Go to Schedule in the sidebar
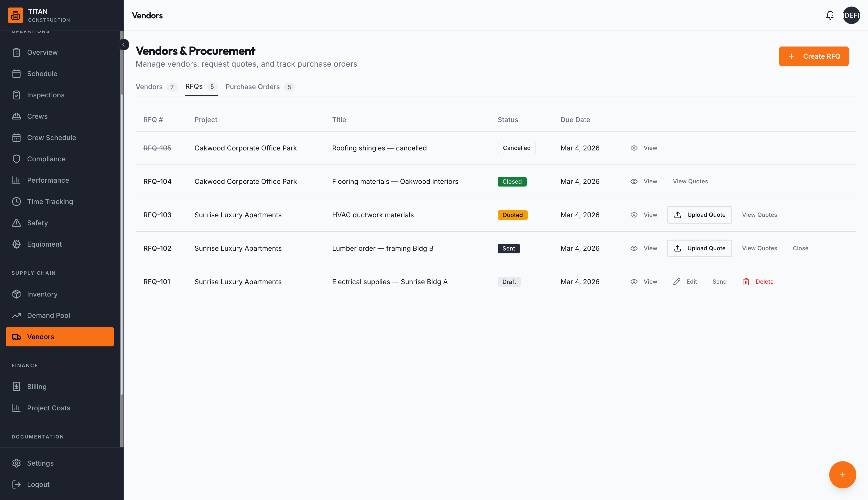This screenshot has width=868, height=500. [x=60, y=73]
